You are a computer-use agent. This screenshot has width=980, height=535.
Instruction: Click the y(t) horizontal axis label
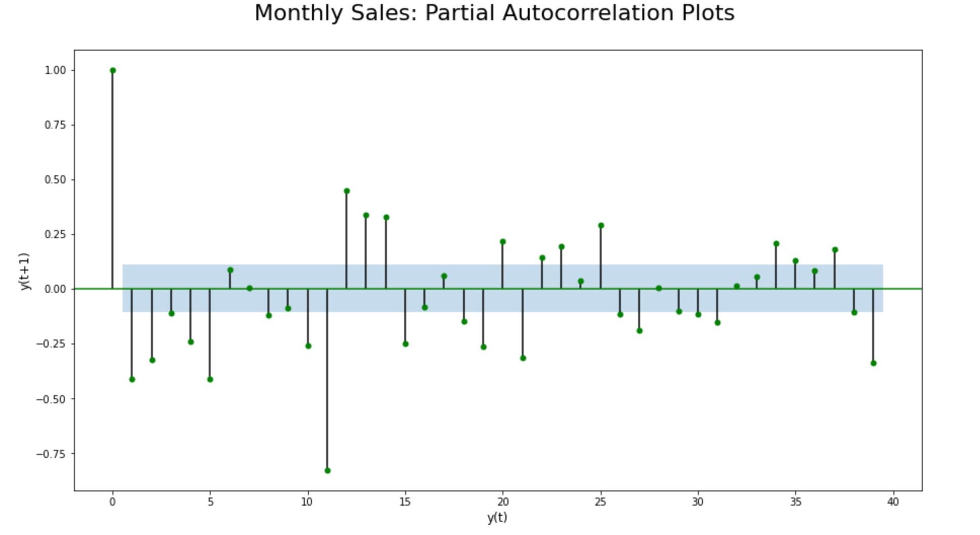click(497, 517)
